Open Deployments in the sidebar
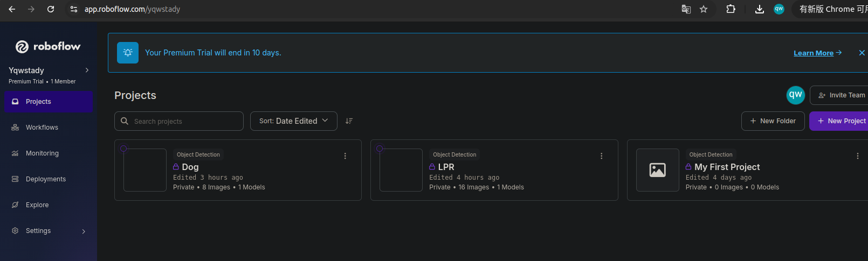Viewport: 868px width, 261px height. (49, 179)
